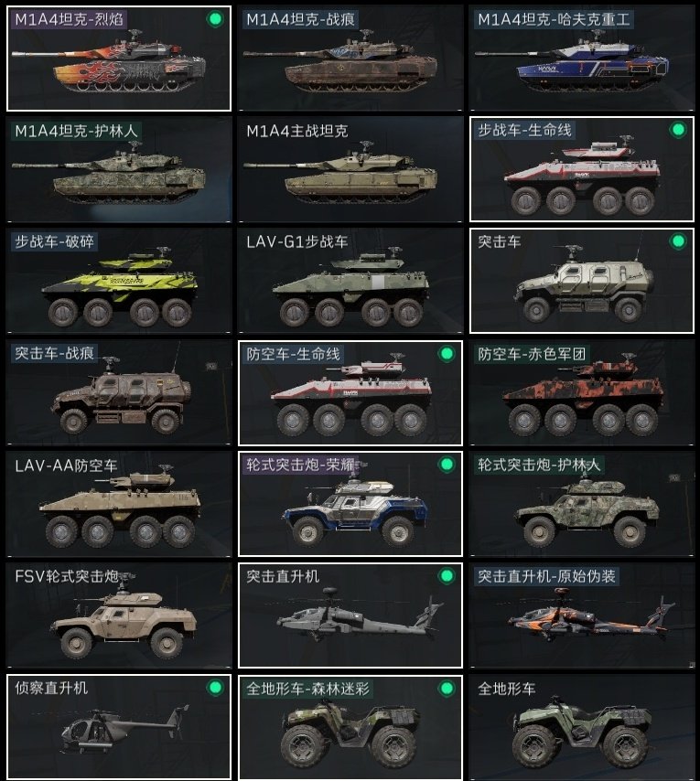Screen dimensions: 700x781
Task: Click the green equipped indicator on 步战车-生命线
Action: (x=678, y=130)
